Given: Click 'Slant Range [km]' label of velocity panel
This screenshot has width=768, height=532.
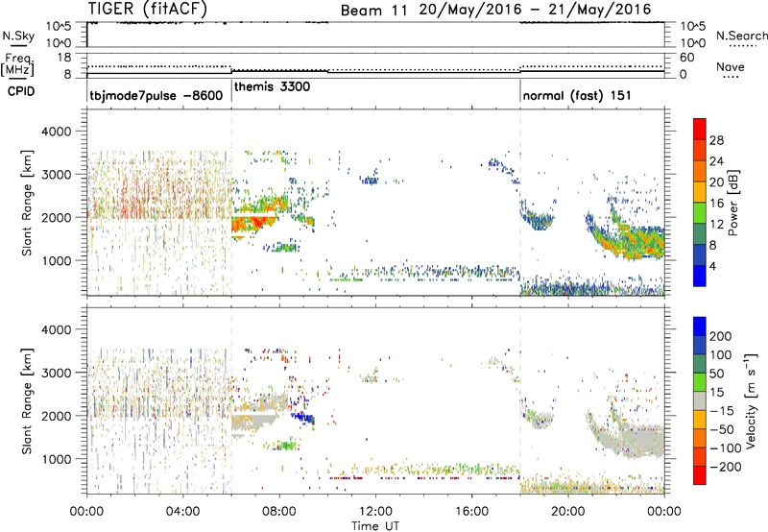Looking at the screenshot, I should pyautogui.click(x=27, y=401).
